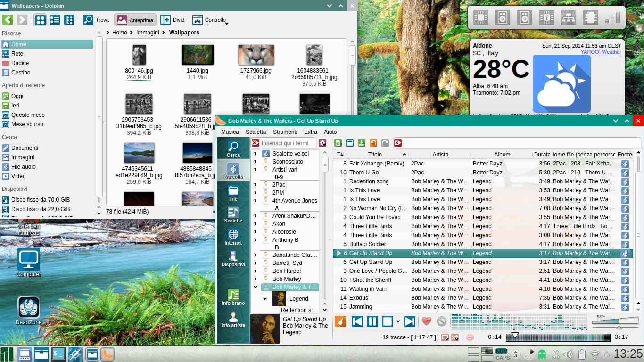Expand the 2Pac artist node
Screen dimensions: 644x362
click(x=256, y=185)
